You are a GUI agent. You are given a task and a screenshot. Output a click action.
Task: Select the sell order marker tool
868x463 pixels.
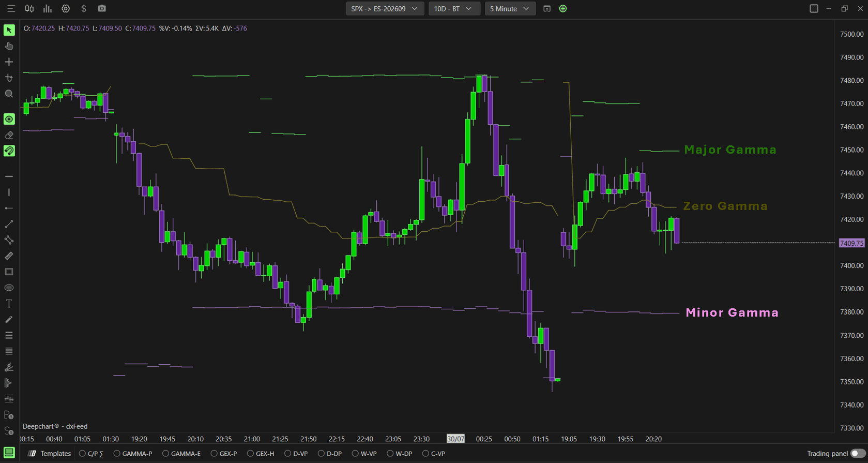9,431
